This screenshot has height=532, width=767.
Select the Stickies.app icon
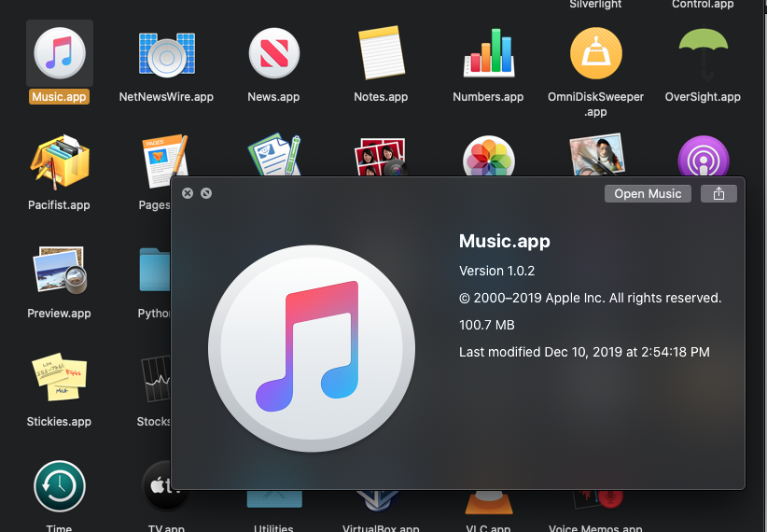coord(60,377)
